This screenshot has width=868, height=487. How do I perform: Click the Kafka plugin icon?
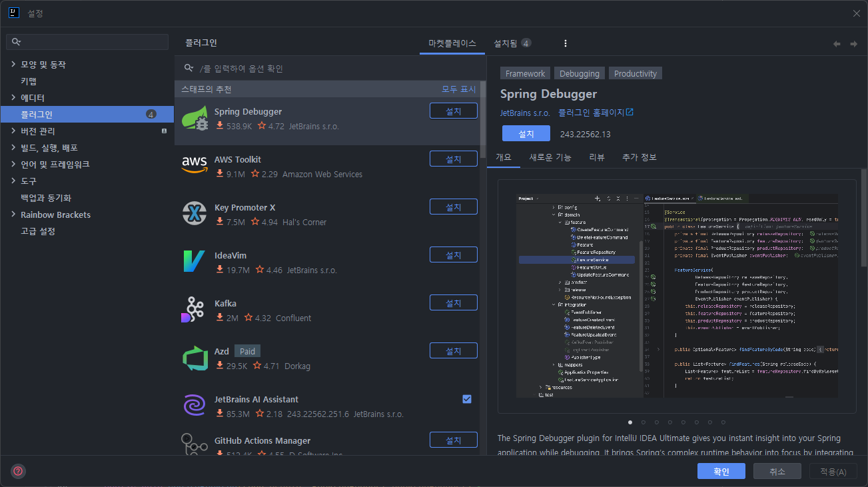click(x=193, y=309)
